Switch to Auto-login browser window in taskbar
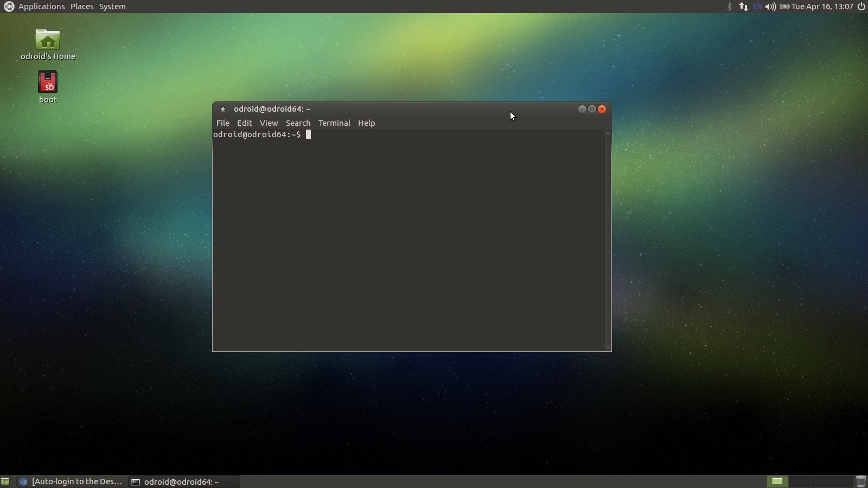 [72, 481]
